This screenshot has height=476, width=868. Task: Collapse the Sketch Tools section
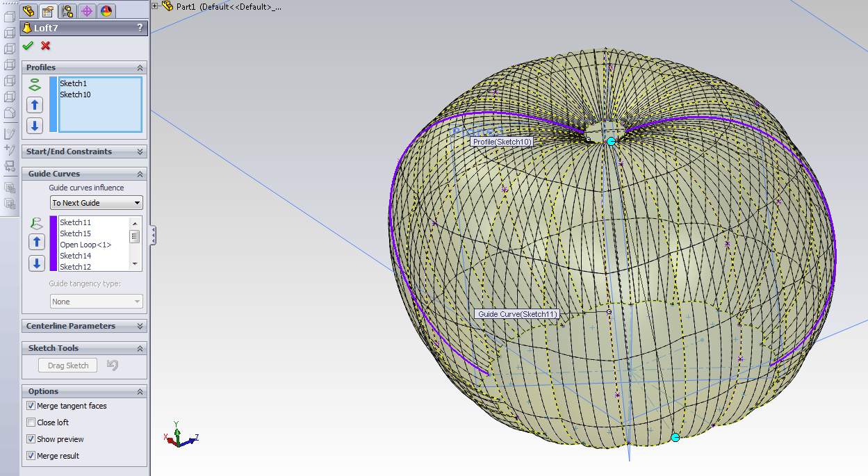click(x=140, y=348)
